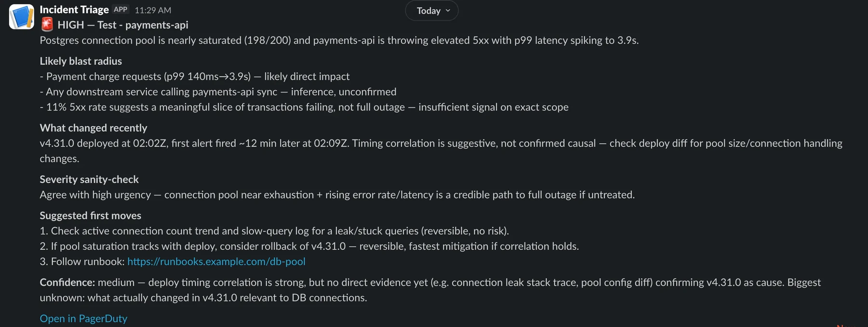Screen dimensions: 868x327
Task: Click the HIGH — Test - payments-api headline
Action: point(123,25)
